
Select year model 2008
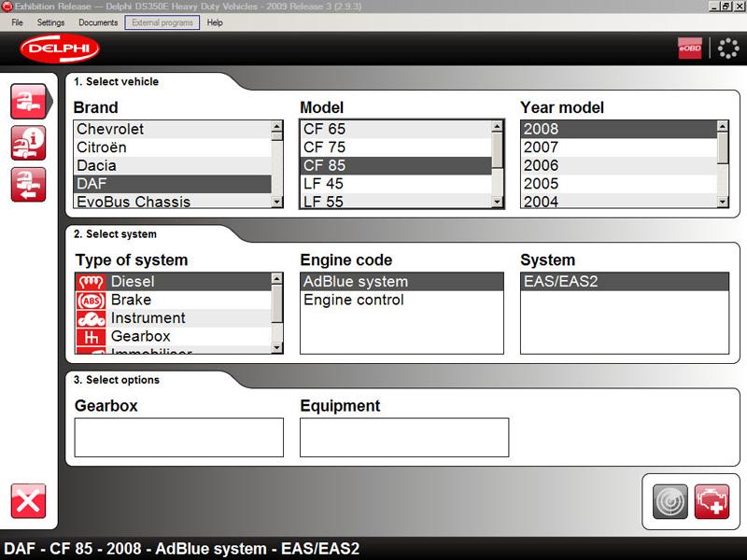coord(619,129)
